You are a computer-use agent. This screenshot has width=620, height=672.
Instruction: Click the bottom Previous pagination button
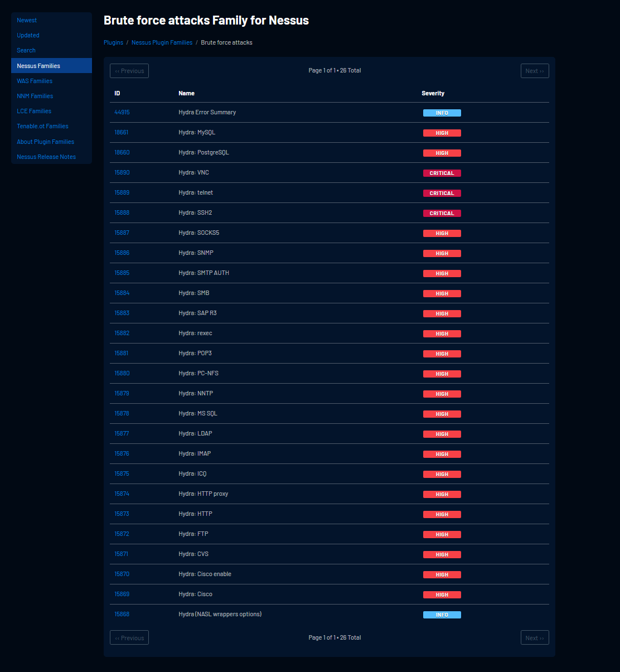[x=129, y=637]
